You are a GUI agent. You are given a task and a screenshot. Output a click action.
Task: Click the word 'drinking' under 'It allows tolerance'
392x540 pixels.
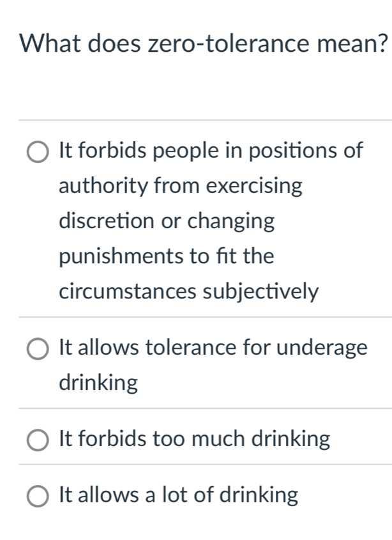pos(98,383)
